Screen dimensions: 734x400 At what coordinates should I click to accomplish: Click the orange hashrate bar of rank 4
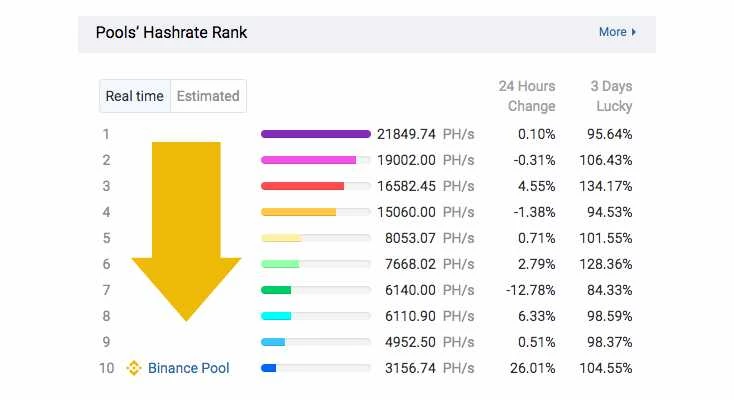[x=298, y=212]
